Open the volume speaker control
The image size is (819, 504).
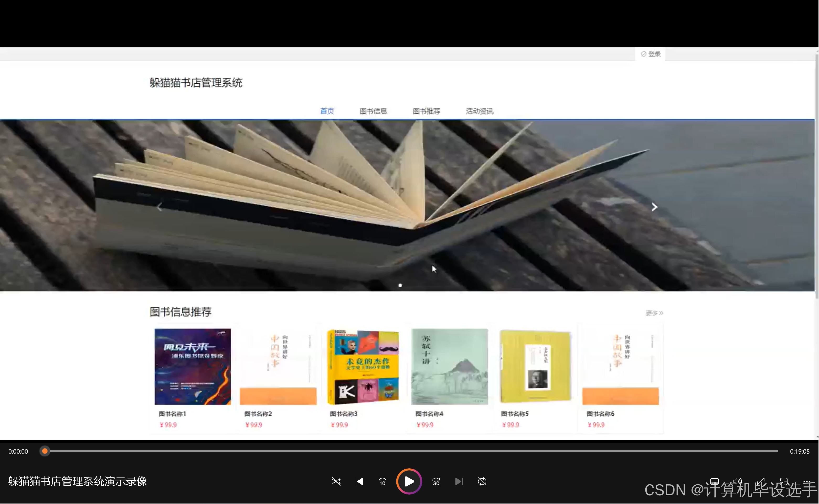(737, 481)
